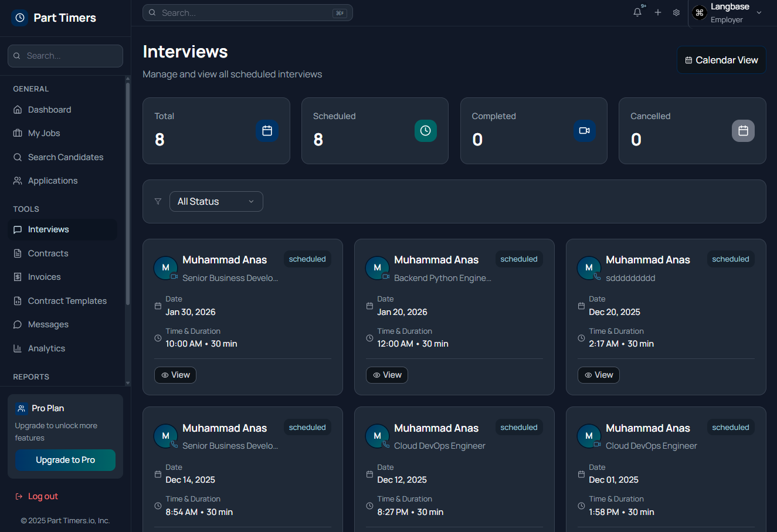This screenshot has width=777, height=532.
Task: Open the Analytics panel
Action: 46,348
